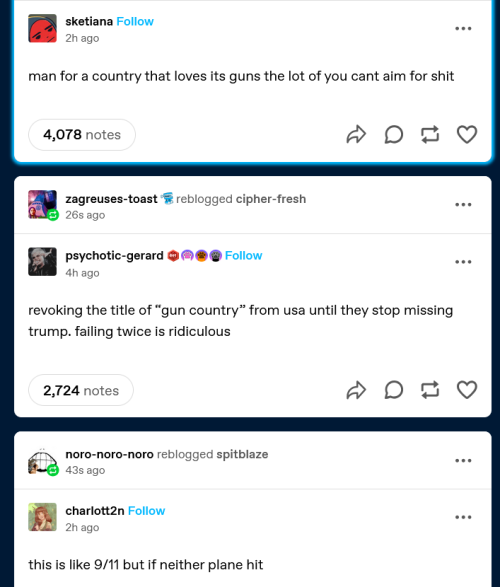Image resolution: width=500 pixels, height=587 pixels.
Task: Reblog psychotic-gerard's post
Action: click(x=430, y=390)
